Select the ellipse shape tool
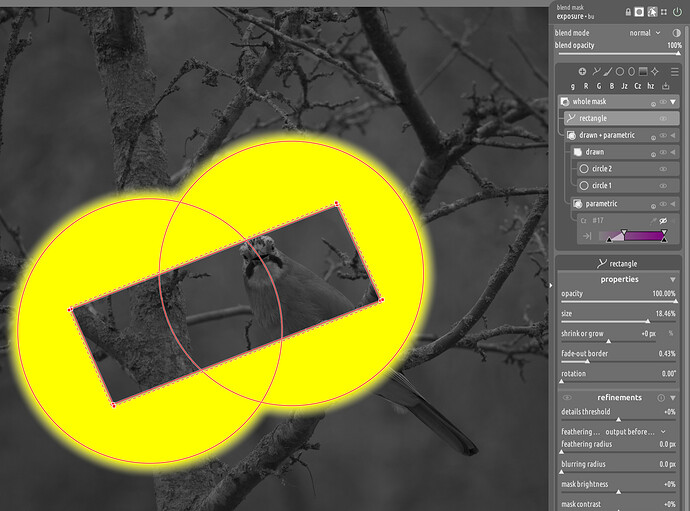The image size is (690, 511). pos(631,71)
